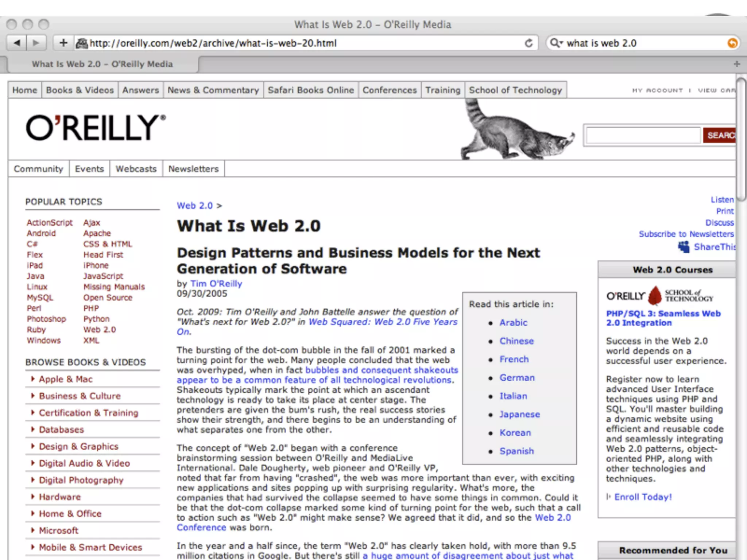Open a new tab with plus icon
The image size is (747, 560).
click(x=737, y=64)
